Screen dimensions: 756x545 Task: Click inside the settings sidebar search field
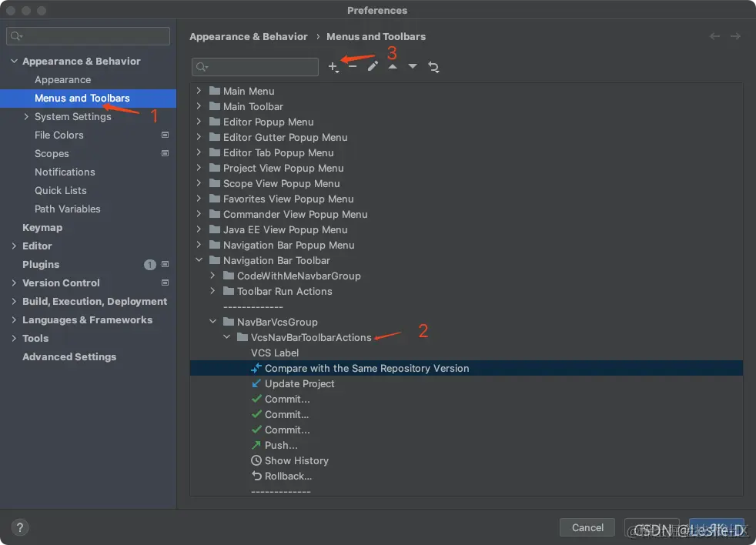click(89, 36)
